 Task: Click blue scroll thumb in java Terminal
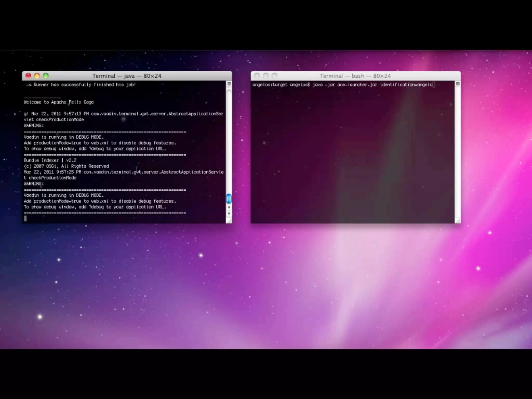tap(229, 199)
